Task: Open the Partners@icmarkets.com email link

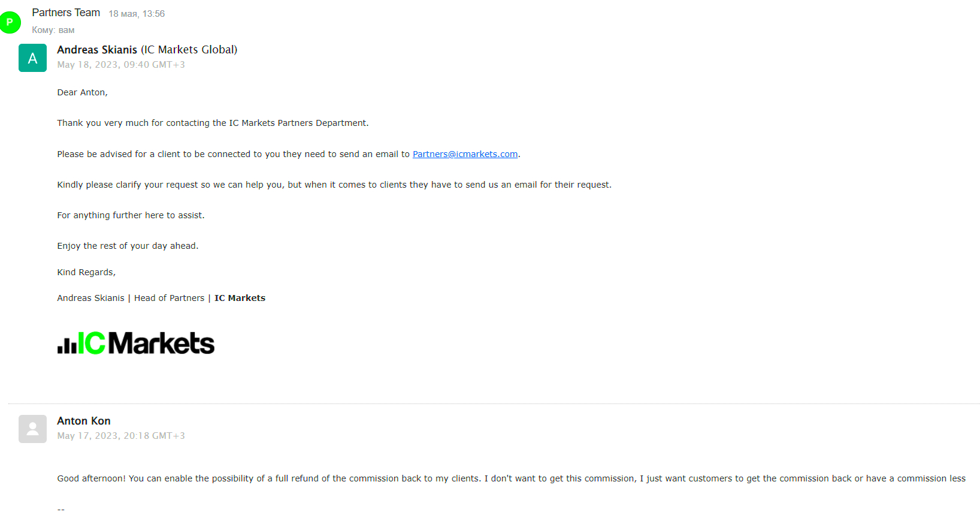Action: pyautogui.click(x=465, y=154)
